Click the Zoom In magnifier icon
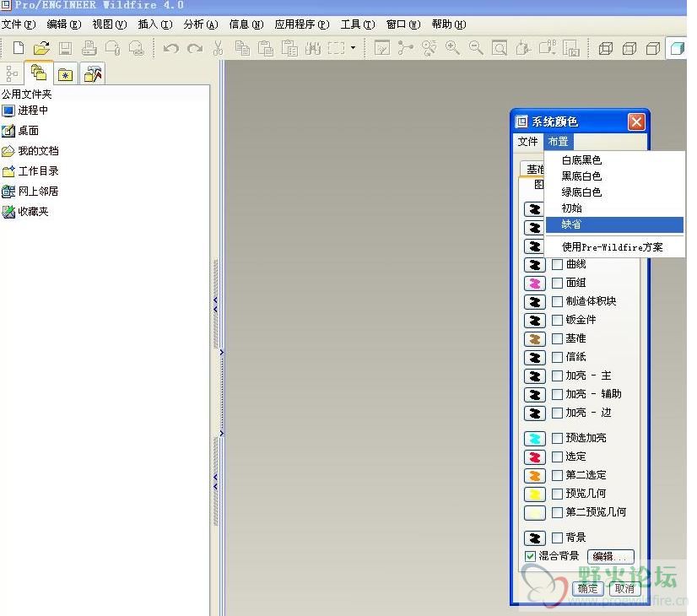The width and height of the screenshot is (697, 616). tap(452, 48)
